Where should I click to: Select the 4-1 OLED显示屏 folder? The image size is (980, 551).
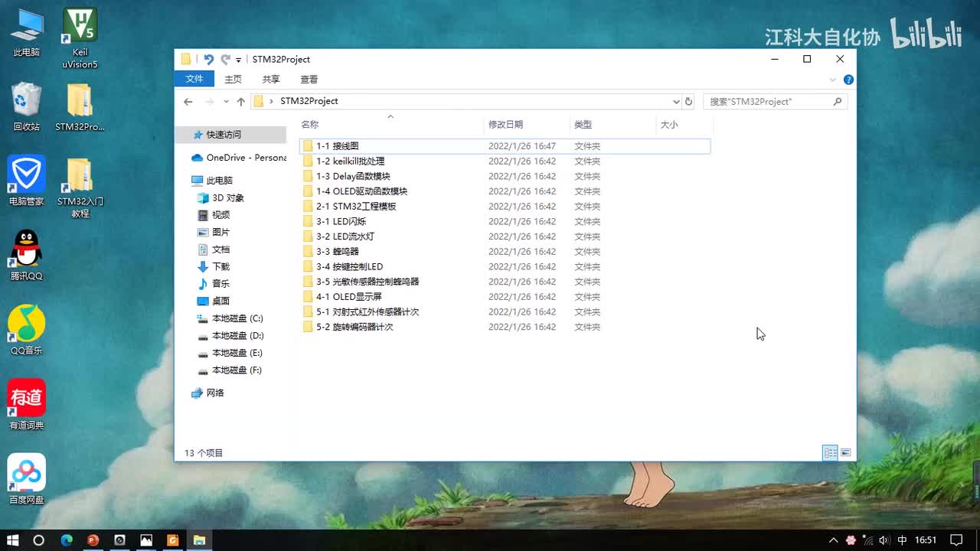pyautogui.click(x=505, y=297)
